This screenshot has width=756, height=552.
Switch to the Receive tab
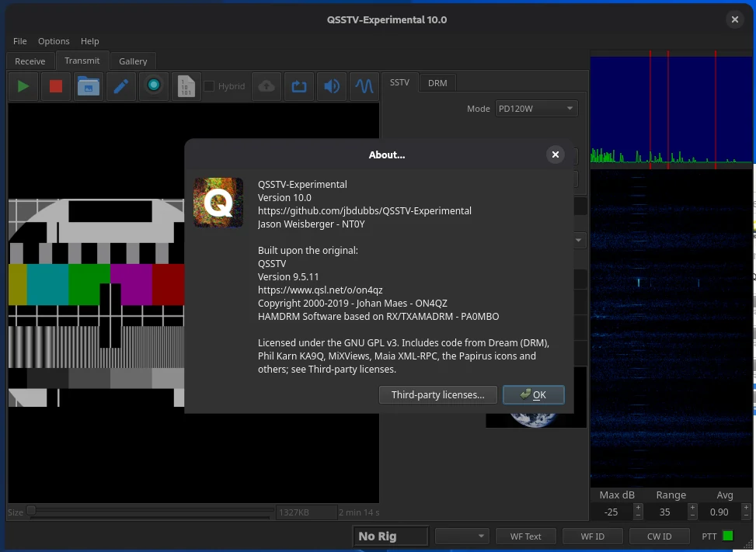click(x=30, y=61)
